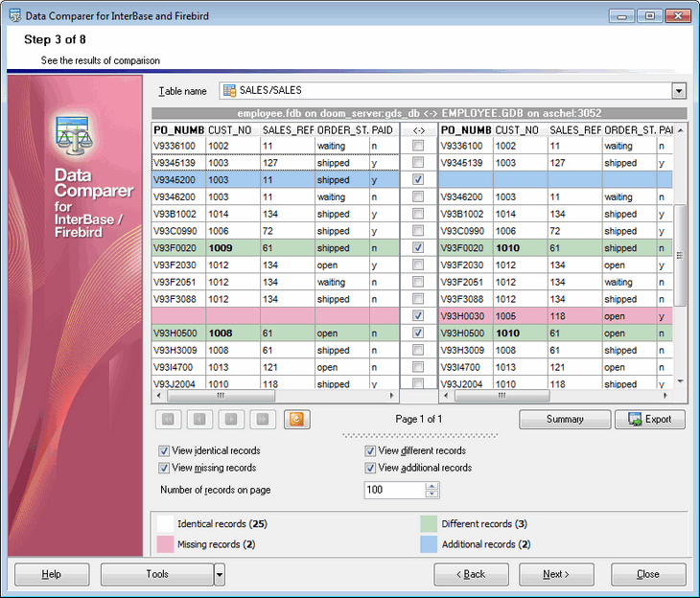Click the Export button
700x598 pixels.
tap(650, 420)
